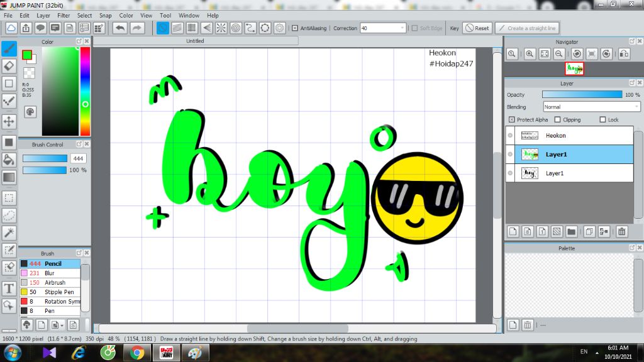Select the Move tool
644x362 pixels.
point(9,121)
